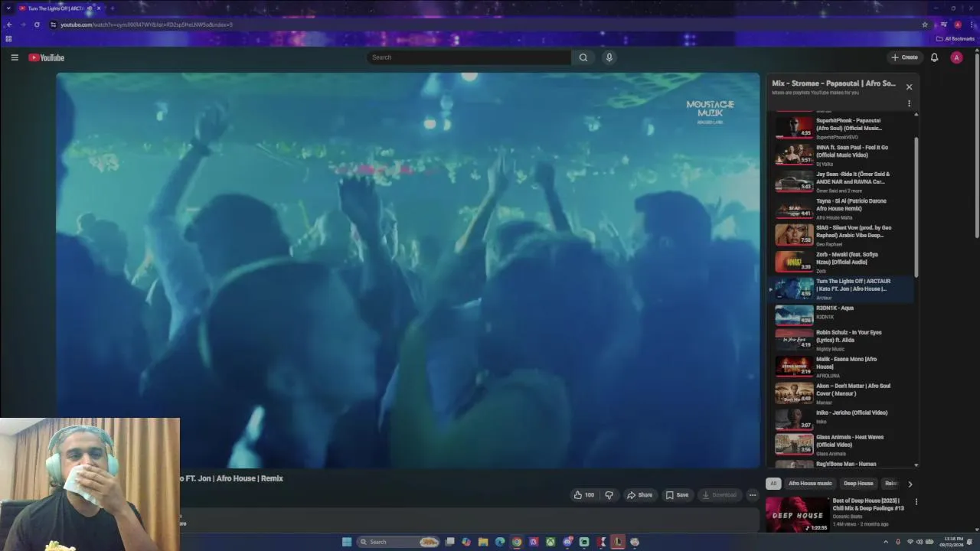
Task: Open File Explorer from the taskbar
Action: click(483, 542)
